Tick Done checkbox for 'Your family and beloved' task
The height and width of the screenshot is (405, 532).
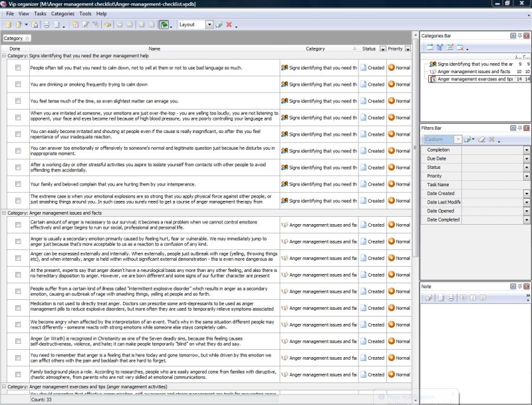pyautogui.click(x=18, y=184)
